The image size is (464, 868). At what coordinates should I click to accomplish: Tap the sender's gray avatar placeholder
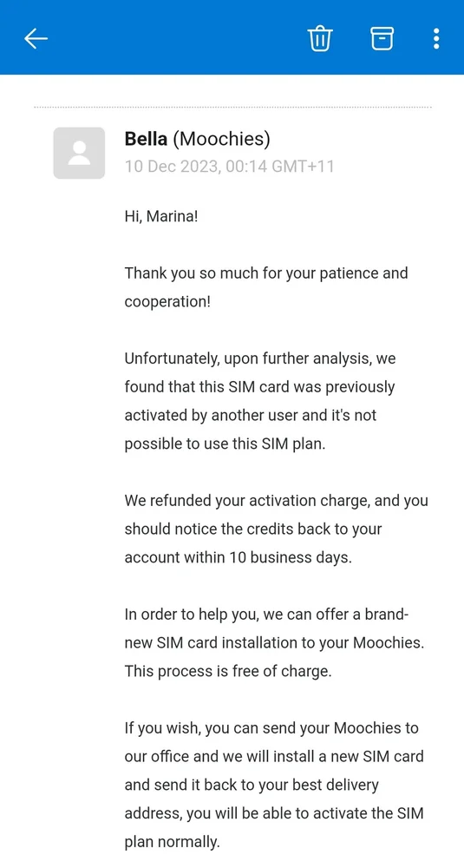(x=79, y=153)
